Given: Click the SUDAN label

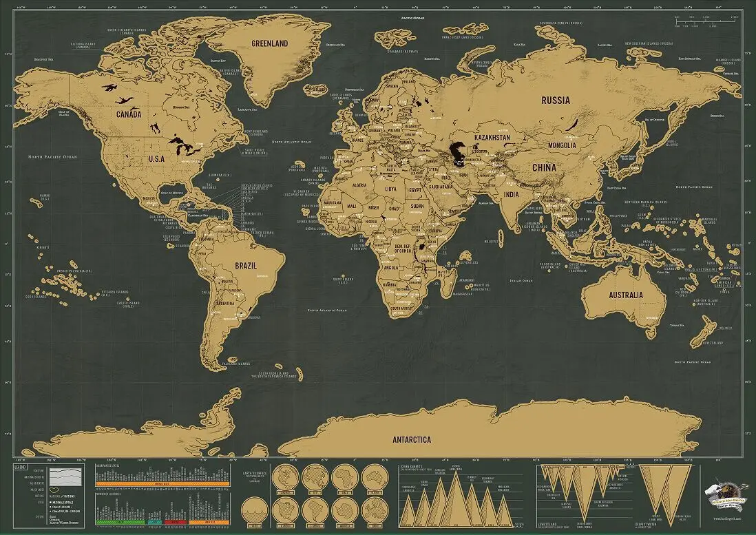Looking at the screenshot, I should coord(417,206).
